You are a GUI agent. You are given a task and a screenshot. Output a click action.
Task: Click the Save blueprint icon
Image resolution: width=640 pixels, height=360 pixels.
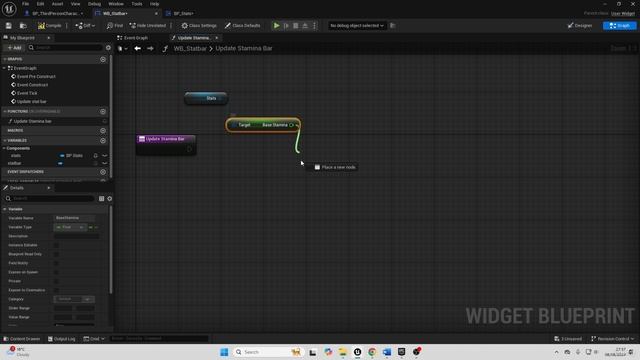tap(9, 26)
